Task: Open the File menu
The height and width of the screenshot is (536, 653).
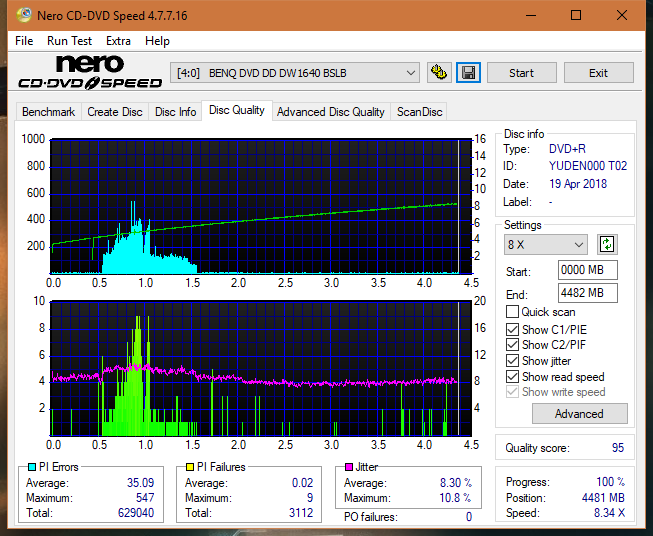Action: click(x=24, y=41)
